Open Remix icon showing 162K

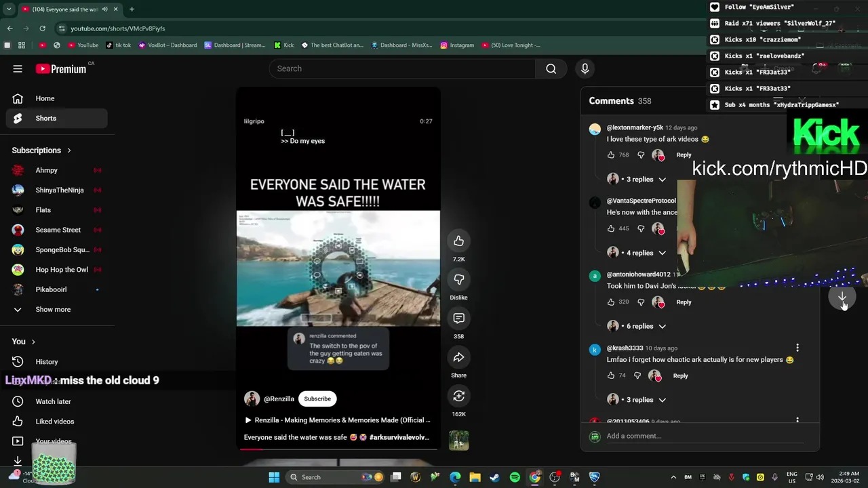pos(458,396)
